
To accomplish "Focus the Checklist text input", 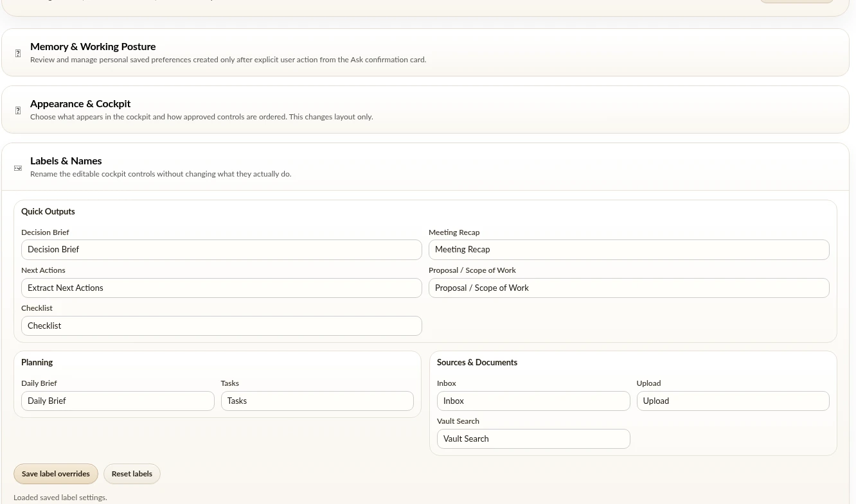I will coord(222,326).
